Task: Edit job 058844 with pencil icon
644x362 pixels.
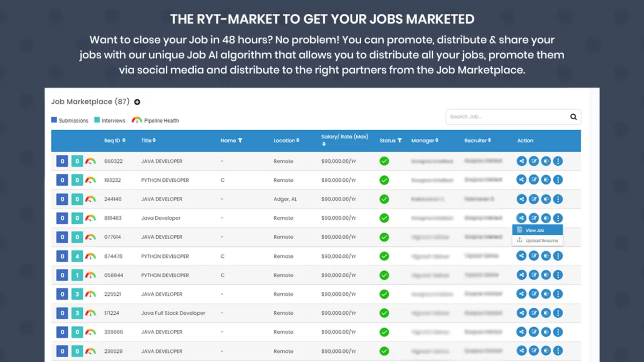Action: 534,275
